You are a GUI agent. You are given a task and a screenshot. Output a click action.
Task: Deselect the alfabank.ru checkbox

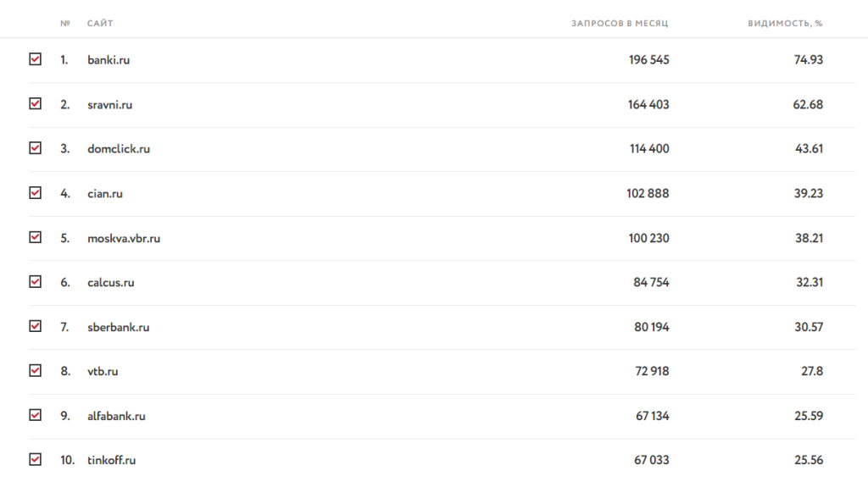coord(35,415)
